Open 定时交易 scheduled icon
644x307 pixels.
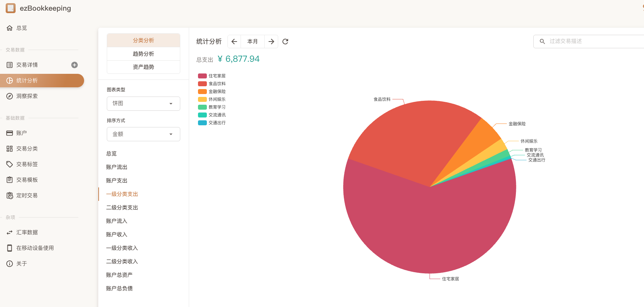(10, 196)
